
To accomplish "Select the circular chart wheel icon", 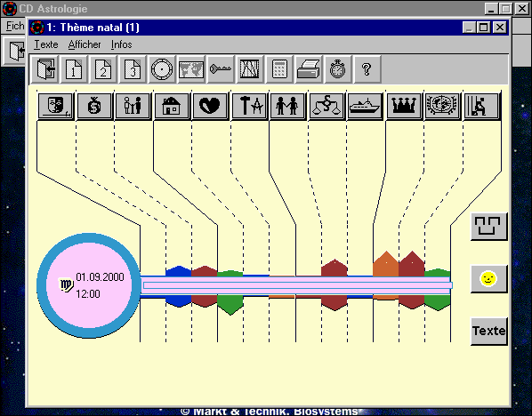I will [162, 69].
